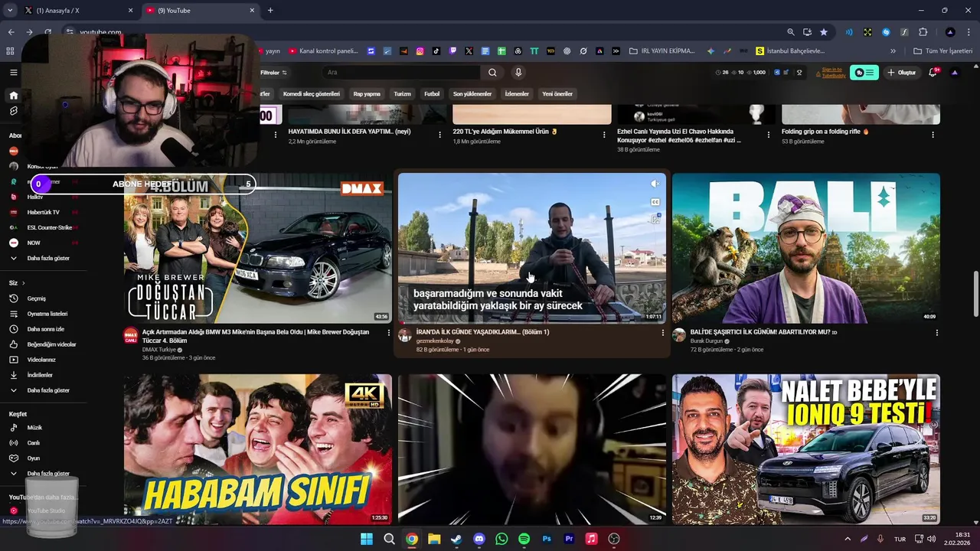The height and width of the screenshot is (551, 980).
Task: Open the Chrome extensions puzzle icon
Action: coord(923,32)
